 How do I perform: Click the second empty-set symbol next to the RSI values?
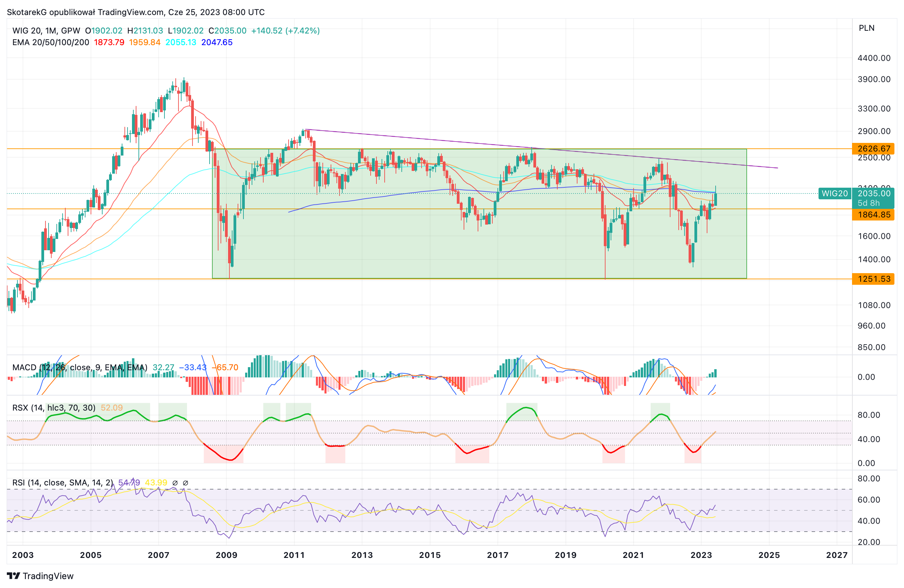pyautogui.click(x=185, y=483)
